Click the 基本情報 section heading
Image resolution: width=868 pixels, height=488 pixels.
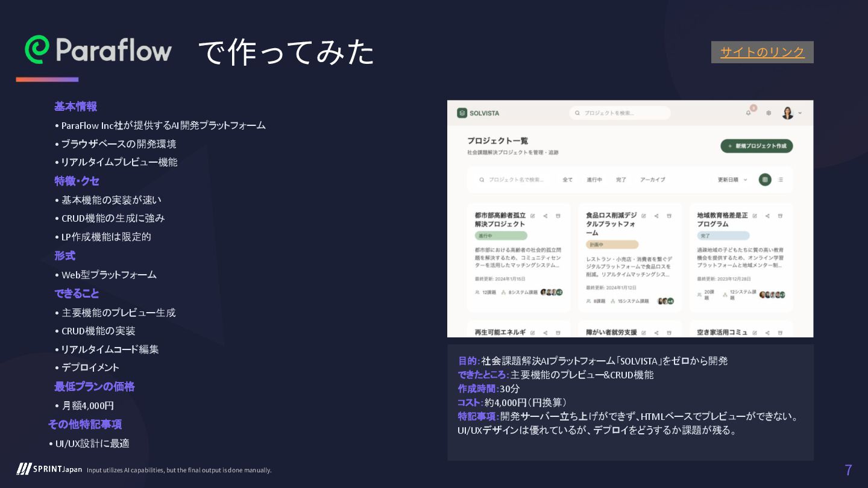[x=75, y=107]
